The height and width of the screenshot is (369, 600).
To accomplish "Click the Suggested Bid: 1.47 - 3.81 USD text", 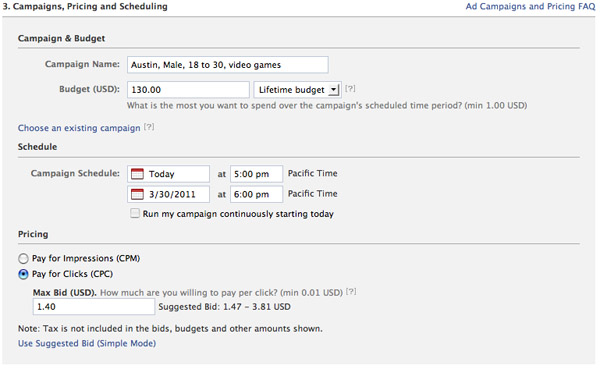I will pos(225,307).
